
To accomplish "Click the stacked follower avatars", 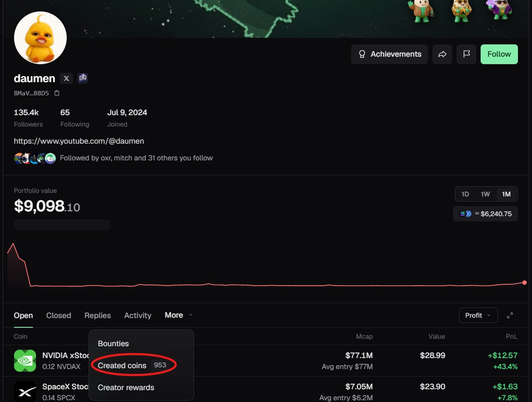I will (x=35, y=158).
